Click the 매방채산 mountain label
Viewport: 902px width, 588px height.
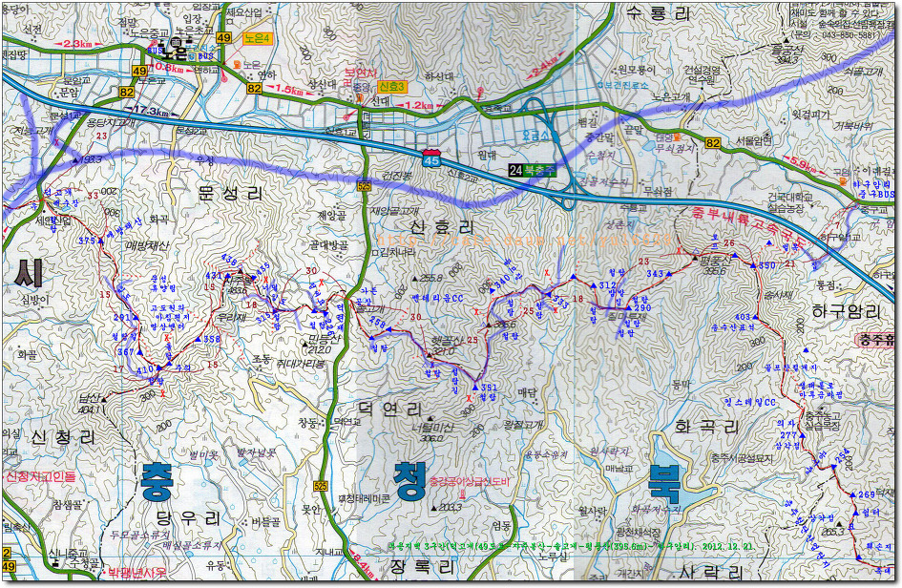148,246
